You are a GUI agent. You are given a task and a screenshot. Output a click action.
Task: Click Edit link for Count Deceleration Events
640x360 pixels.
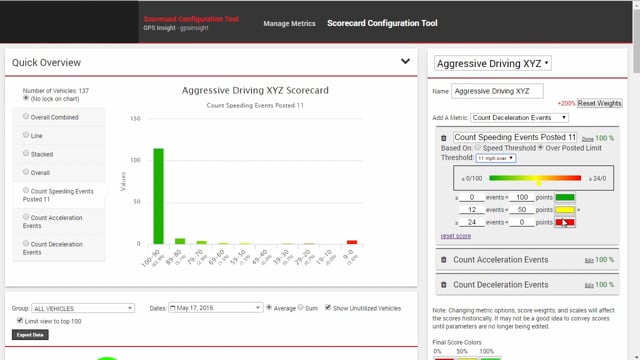pyautogui.click(x=589, y=285)
